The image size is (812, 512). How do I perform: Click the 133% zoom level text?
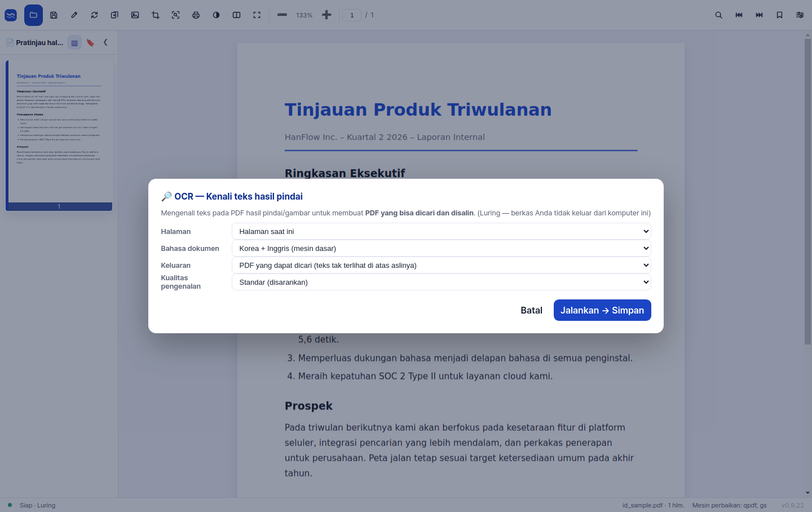click(304, 15)
